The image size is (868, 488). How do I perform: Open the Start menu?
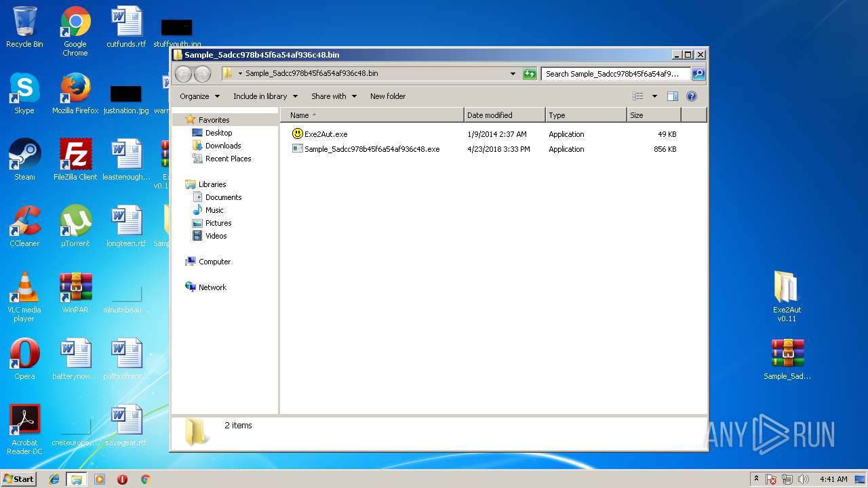18,479
